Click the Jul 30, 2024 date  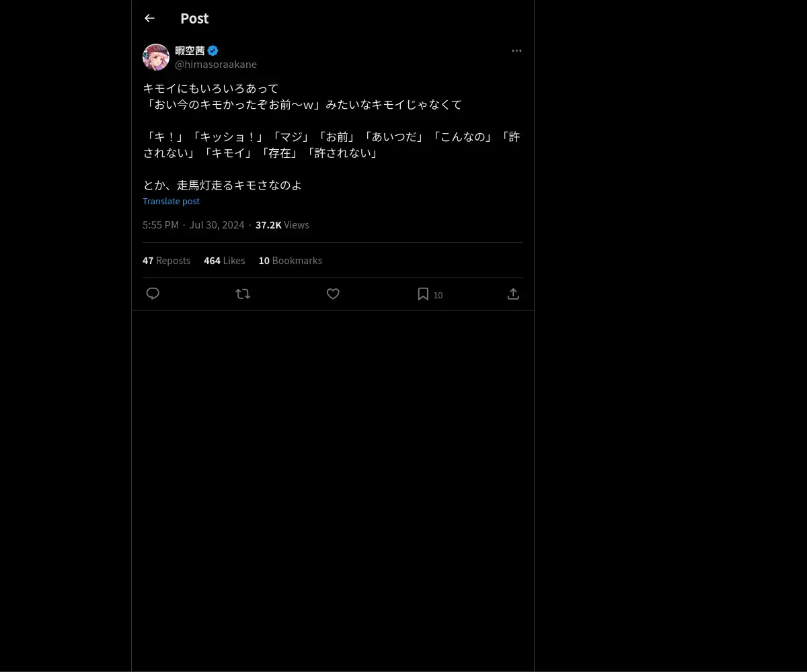(217, 225)
